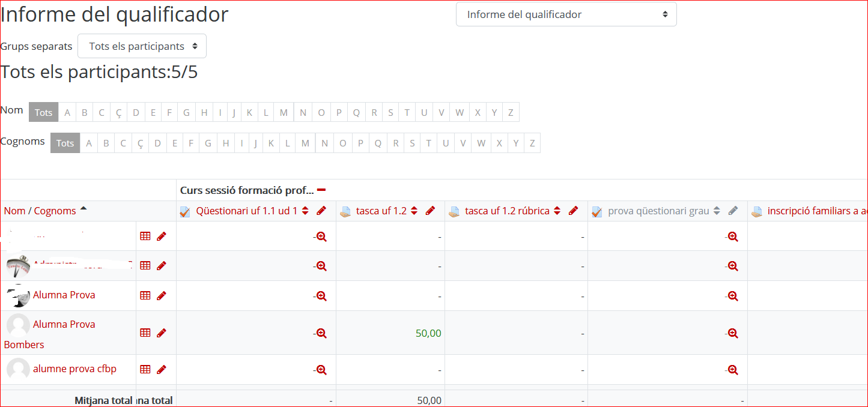Select Tots in the Cognoms filter
The height and width of the screenshot is (407, 868).
click(x=65, y=143)
